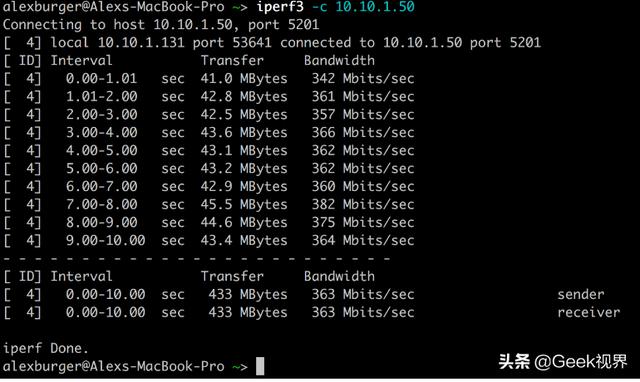Click the first Bandwidth column header
This screenshot has height=382, width=640.
pyautogui.click(x=339, y=60)
